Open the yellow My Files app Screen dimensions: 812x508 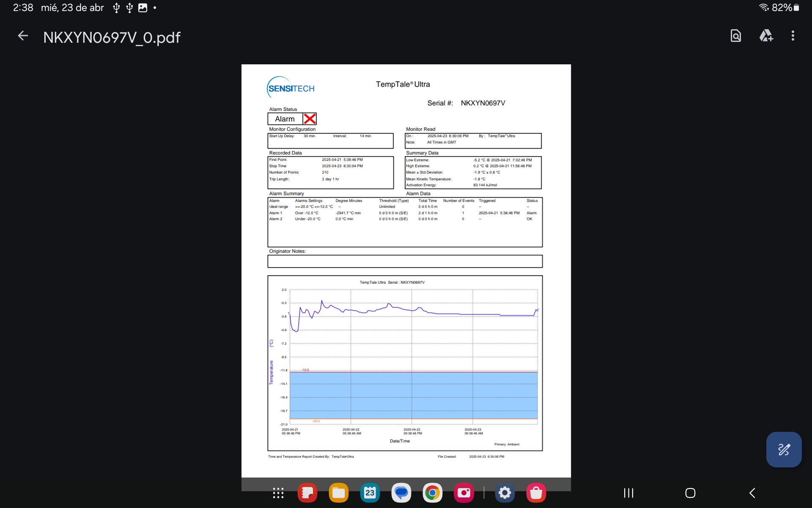pyautogui.click(x=339, y=493)
